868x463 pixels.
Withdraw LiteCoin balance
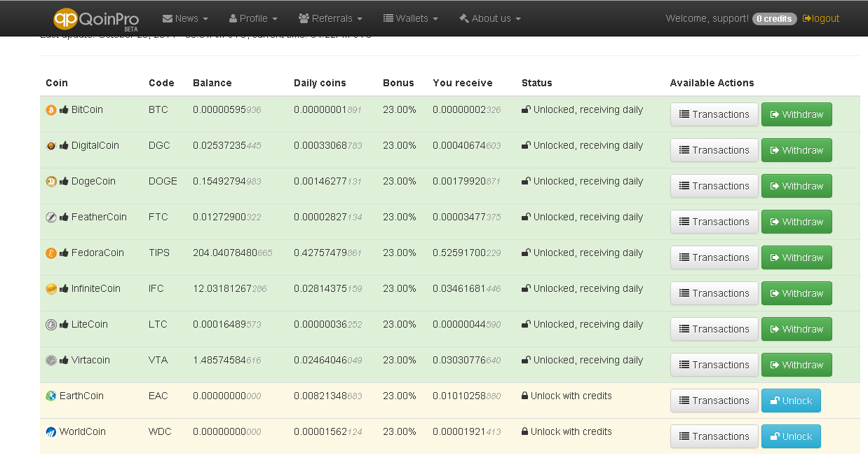click(x=796, y=329)
